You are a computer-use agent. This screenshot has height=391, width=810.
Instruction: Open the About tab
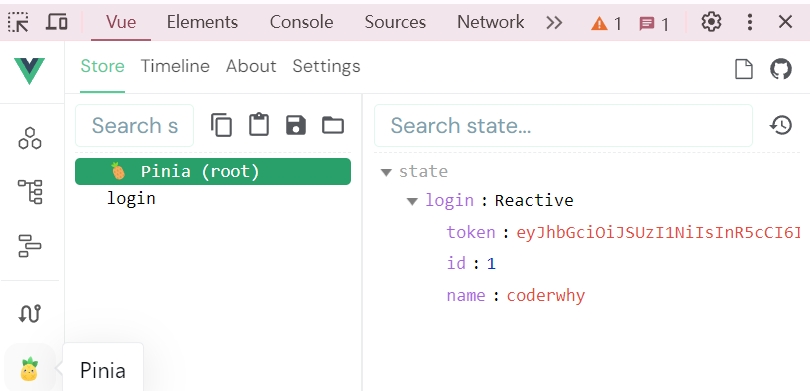(x=251, y=67)
